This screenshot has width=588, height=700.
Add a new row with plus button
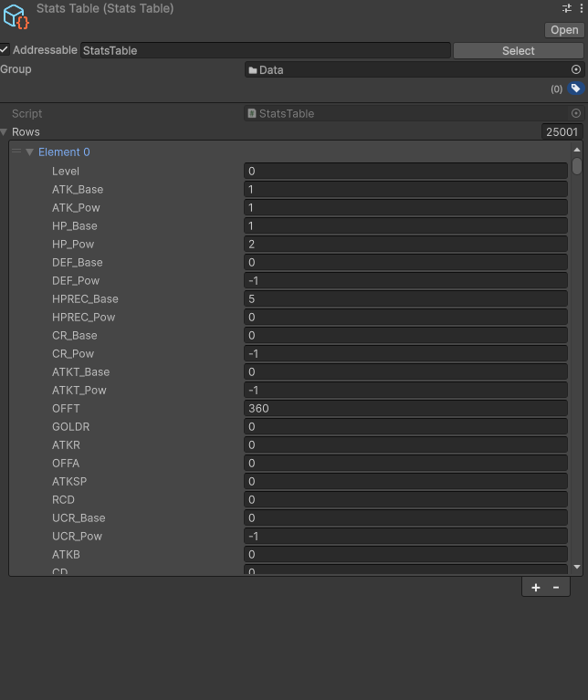(536, 588)
